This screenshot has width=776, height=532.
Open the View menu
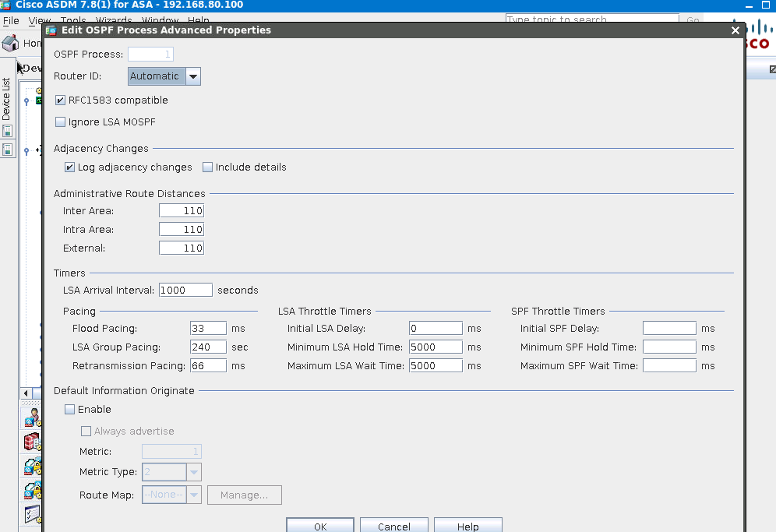(39, 21)
